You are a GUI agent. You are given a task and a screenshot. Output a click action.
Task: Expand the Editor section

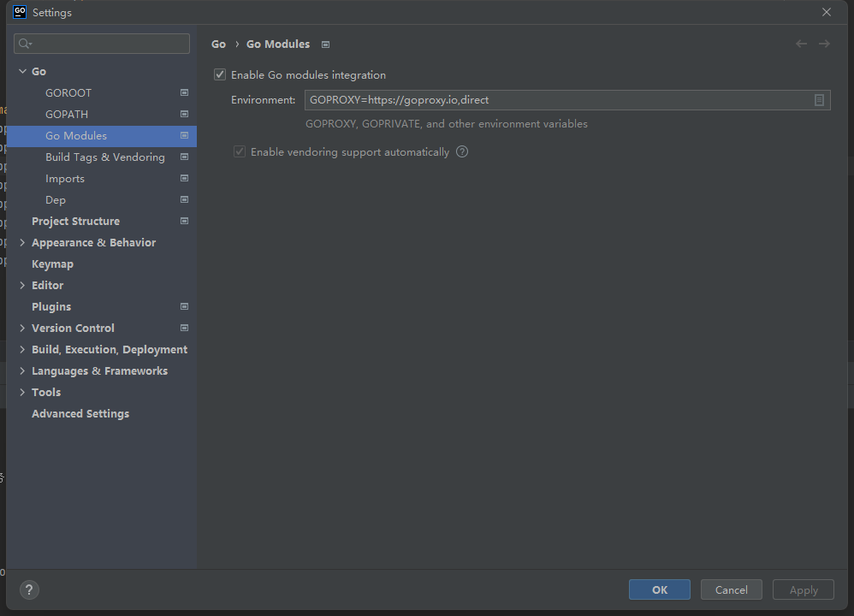pyautogui.click(x=22, y=285)
